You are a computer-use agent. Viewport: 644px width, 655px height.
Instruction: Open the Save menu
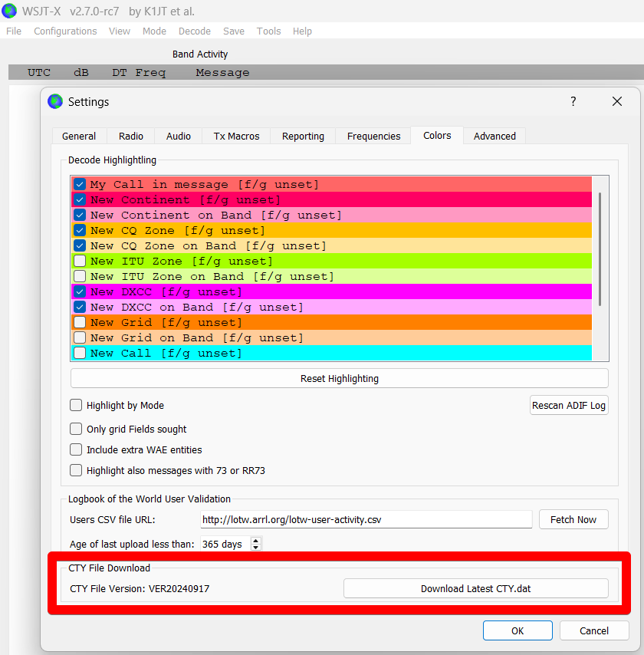coord(234,31)
